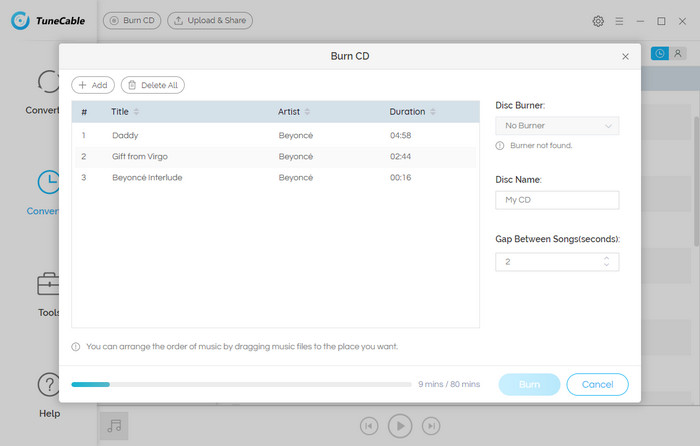The image size is (700, 446).
Task: Click the Gap Between Songs value field
Action: [557, 262]
